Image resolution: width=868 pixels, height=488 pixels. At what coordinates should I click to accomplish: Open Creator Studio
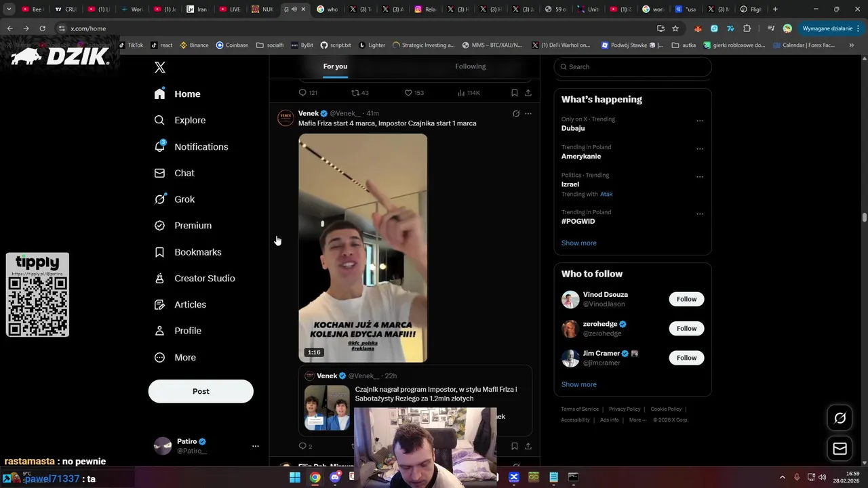coord(195,279)
